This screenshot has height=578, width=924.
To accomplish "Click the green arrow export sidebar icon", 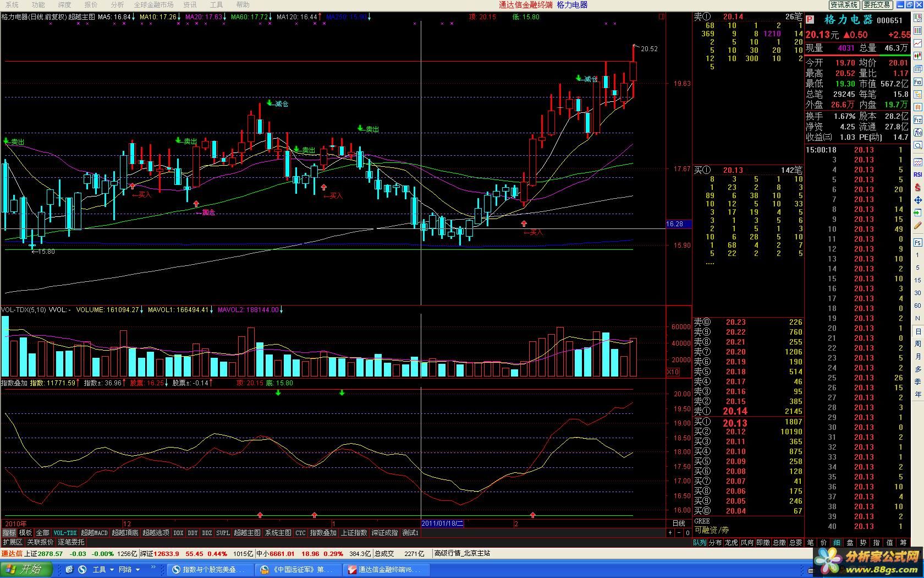I will 917,213.
